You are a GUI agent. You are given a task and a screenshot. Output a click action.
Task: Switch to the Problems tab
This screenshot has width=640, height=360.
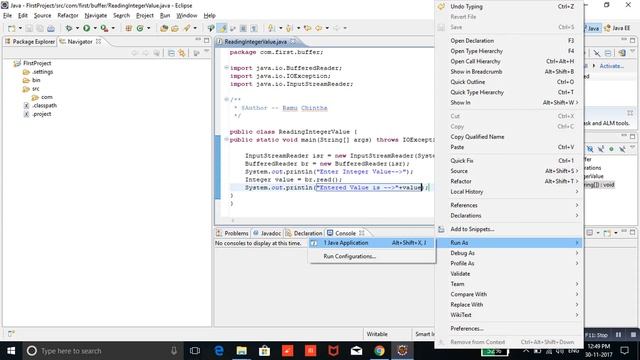pos(232,233)
